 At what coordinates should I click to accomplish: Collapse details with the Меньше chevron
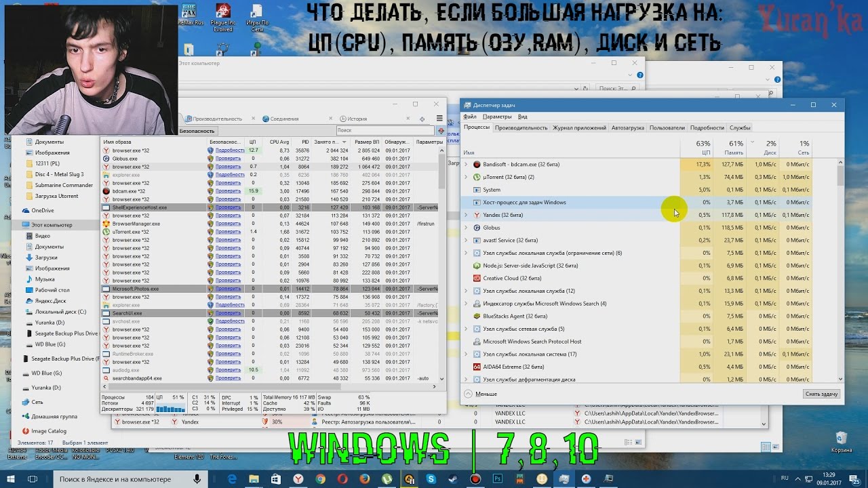(468, 394)
